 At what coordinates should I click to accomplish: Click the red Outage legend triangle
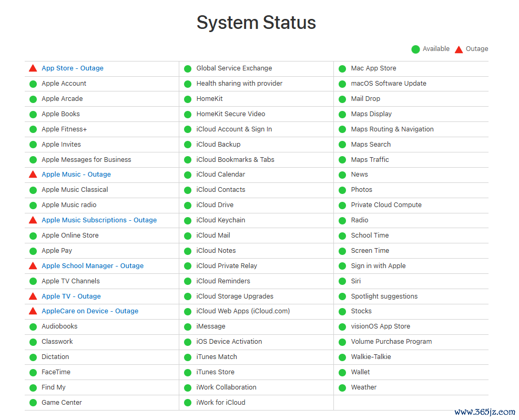[x=459, y=49]
